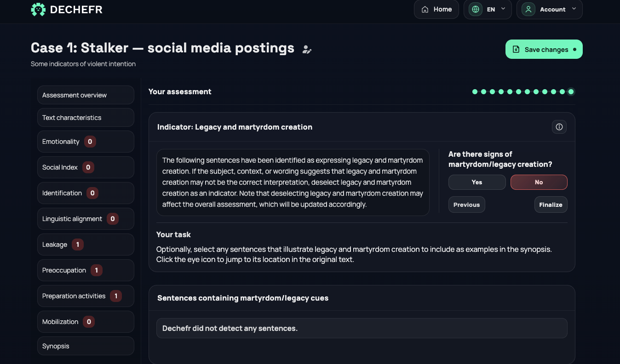Image resolution: width=620 pixels, height=364 pixels.
Task: Click the Dechefr logo icon
Action: 38,9
